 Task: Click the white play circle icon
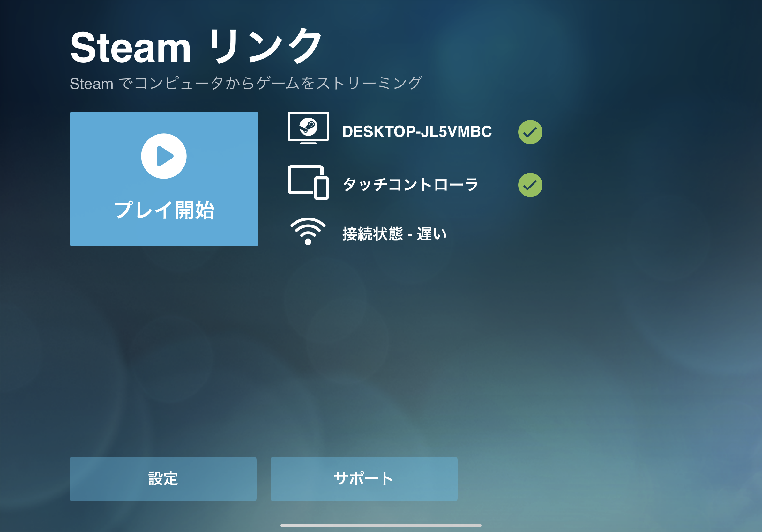pyautogui.click(x=164, y=156)
